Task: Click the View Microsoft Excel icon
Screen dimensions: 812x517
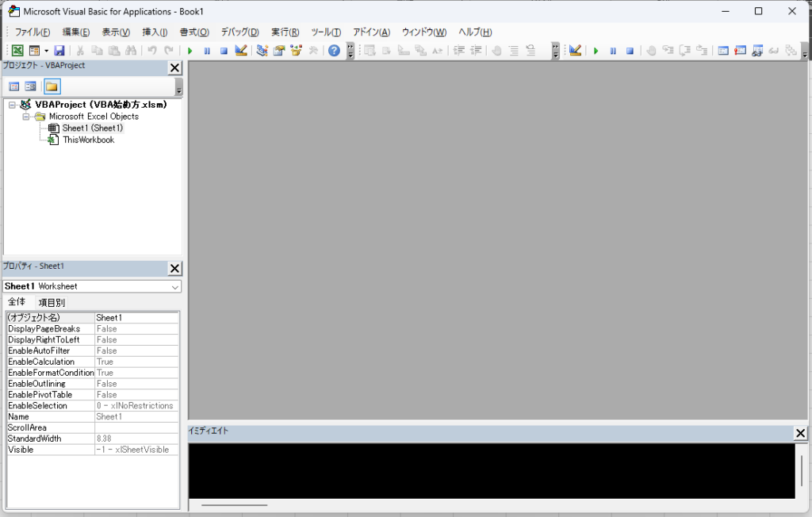Action: pyautogui.click(x=16, y=50)
